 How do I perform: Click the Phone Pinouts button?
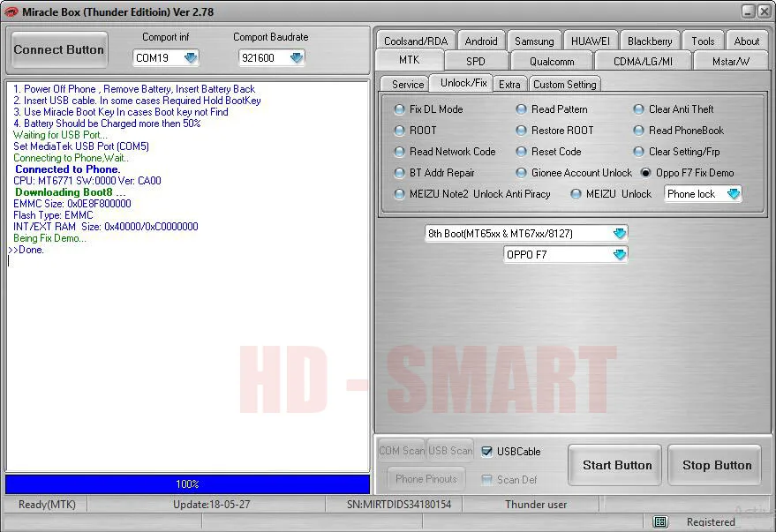tap(426, 478)
